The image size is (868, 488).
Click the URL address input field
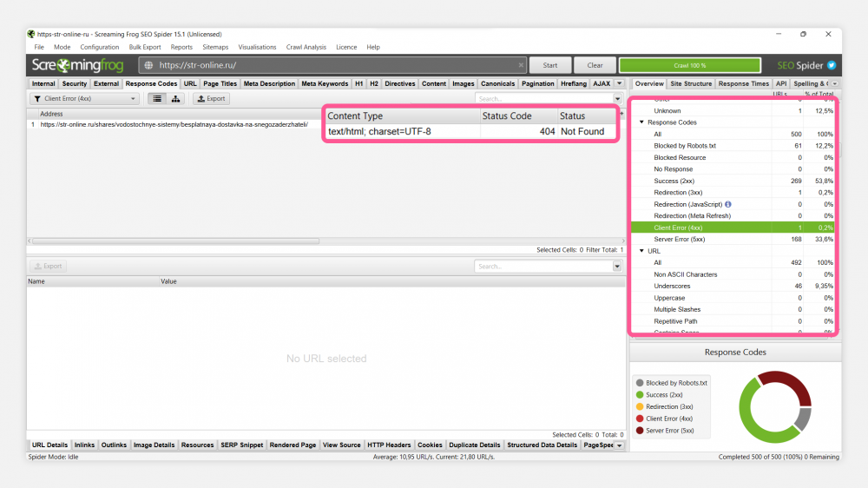click(332, 65)
